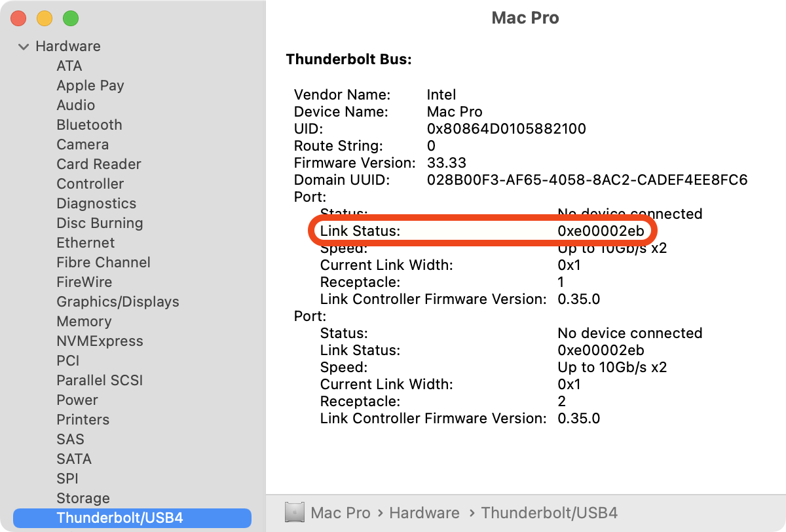The width and height of the screenshot is (786, 532).
Task: Select the Storage sidebar item
Action: pos(83,498)
